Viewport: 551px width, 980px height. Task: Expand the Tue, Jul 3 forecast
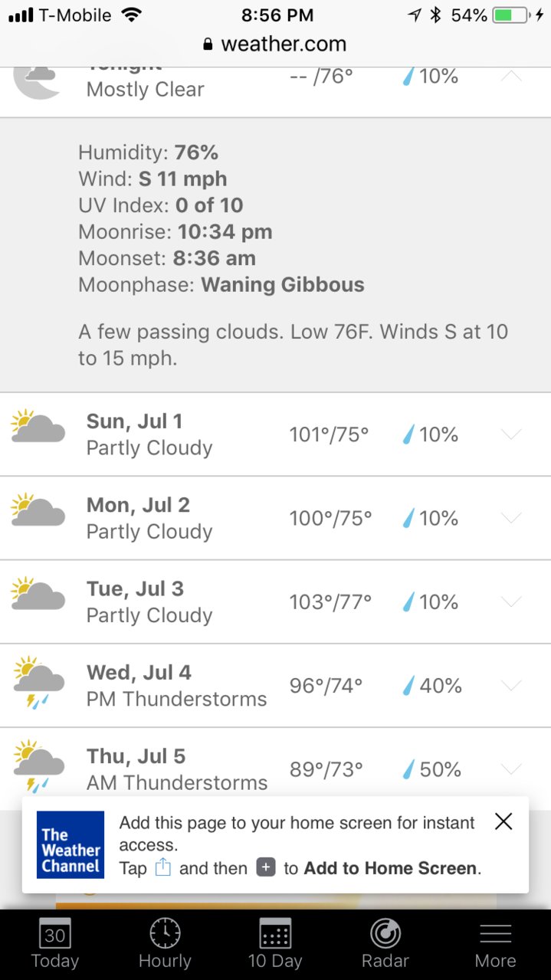(x=511, y=601)
